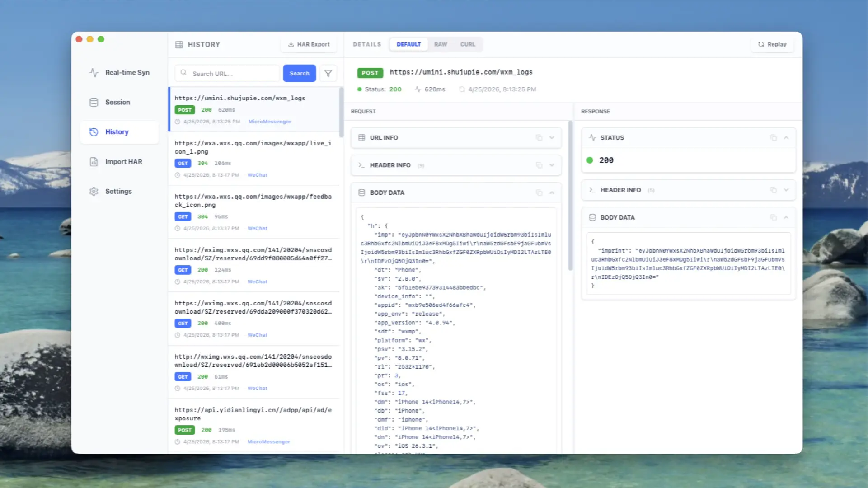Select the 69dda209000f370320d62 download entry
868x488 pixels.
(x=253, y=319)
